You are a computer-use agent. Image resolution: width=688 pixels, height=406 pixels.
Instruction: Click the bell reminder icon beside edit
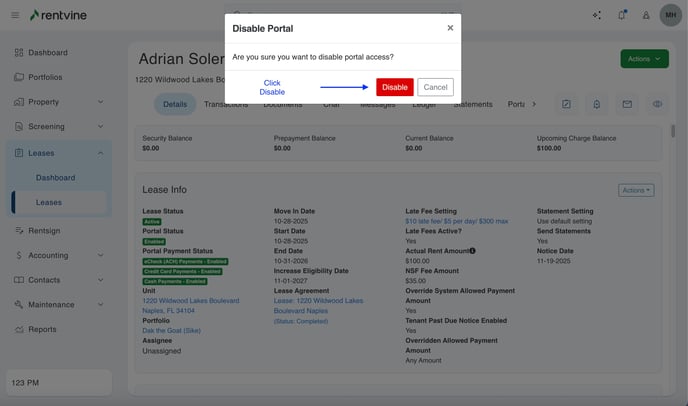[597, 104]
